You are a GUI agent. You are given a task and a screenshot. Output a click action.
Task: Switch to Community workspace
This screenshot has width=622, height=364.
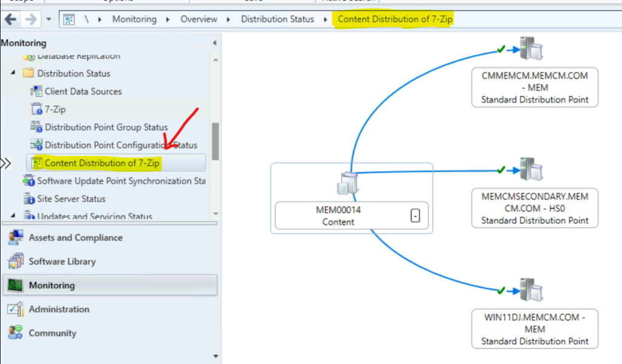(110, 332)
